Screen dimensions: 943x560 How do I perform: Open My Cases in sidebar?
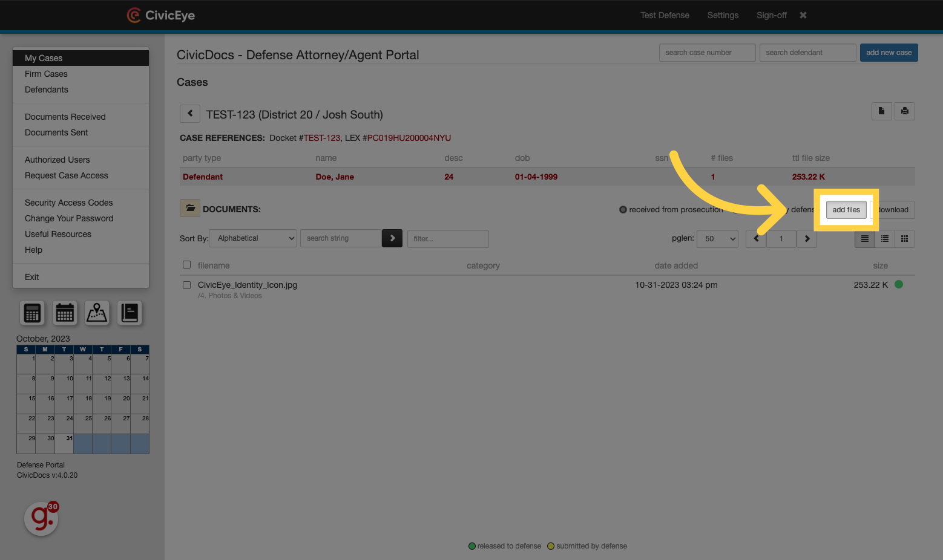[80, 58]
